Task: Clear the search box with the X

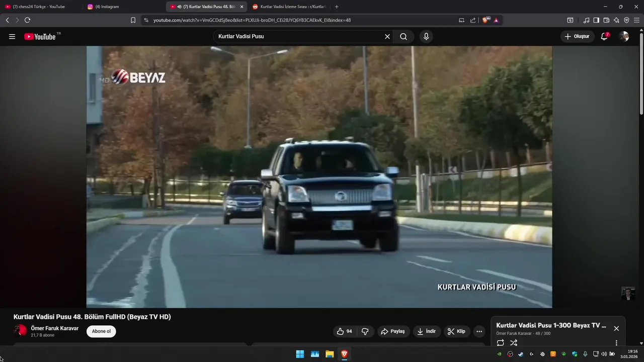Action: pyautogui.click(x=387, y=37)
